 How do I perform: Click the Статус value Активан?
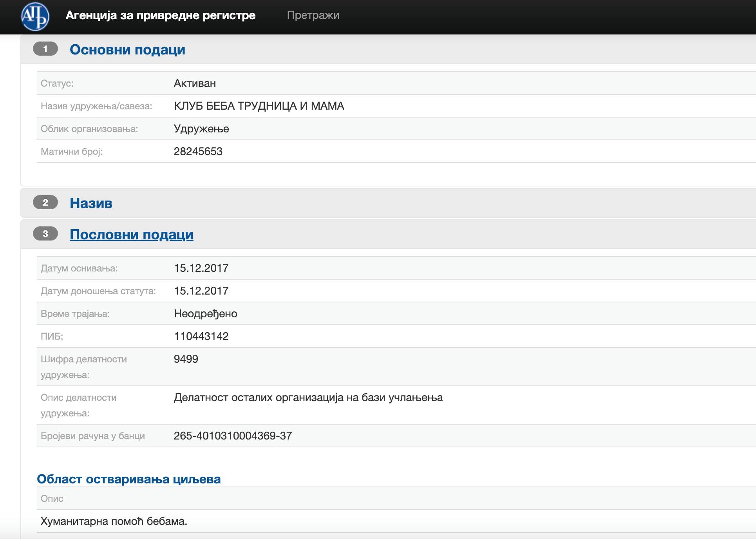[x=195, y=83]
